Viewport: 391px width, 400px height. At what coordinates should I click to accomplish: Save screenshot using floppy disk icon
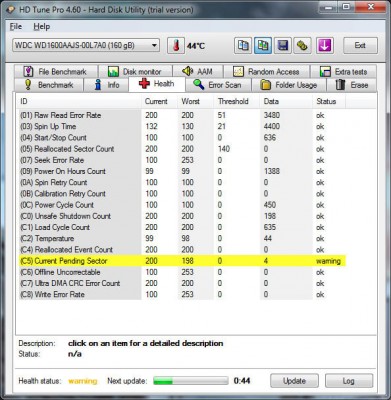[283, 46]
